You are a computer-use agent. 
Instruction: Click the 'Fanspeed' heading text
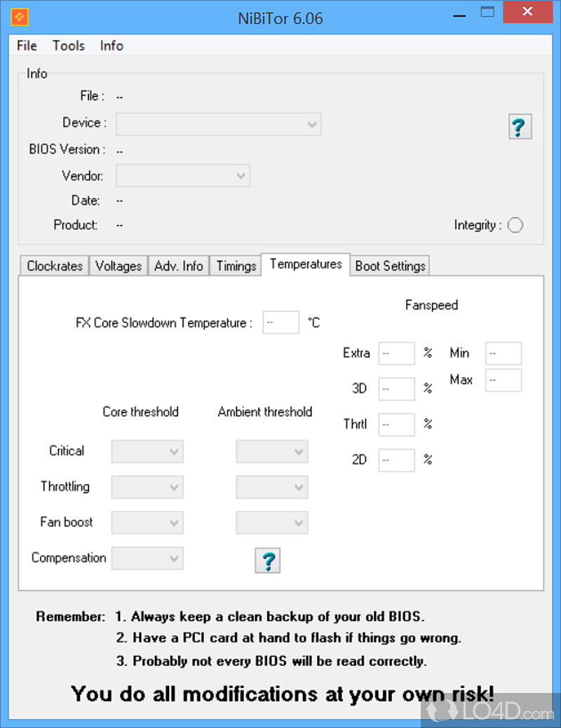click(x=431, y=305)
